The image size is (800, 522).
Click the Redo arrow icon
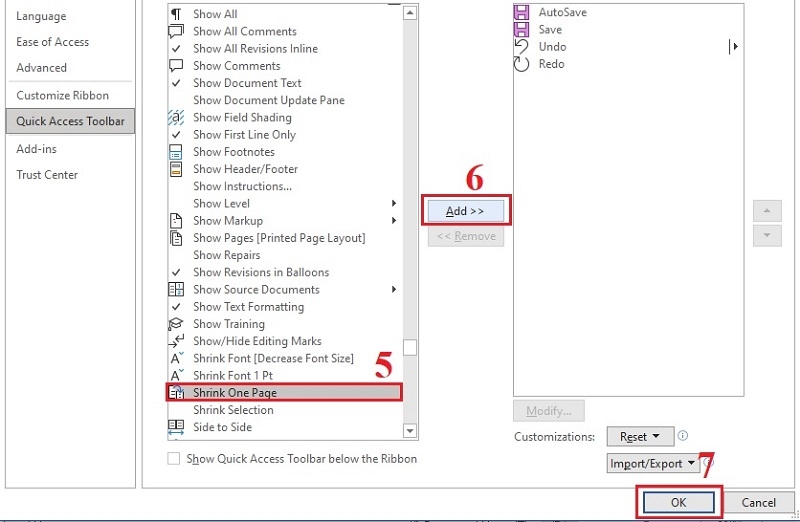point(521,64)
